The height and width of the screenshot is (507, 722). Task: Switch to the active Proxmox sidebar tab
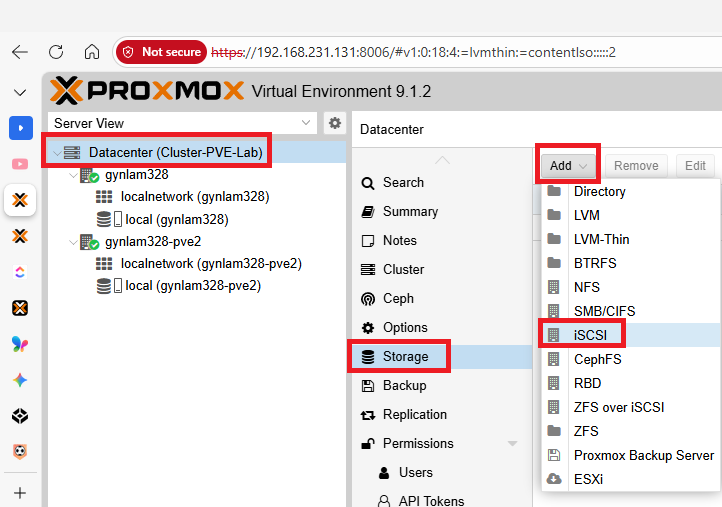tap(20, 200)
